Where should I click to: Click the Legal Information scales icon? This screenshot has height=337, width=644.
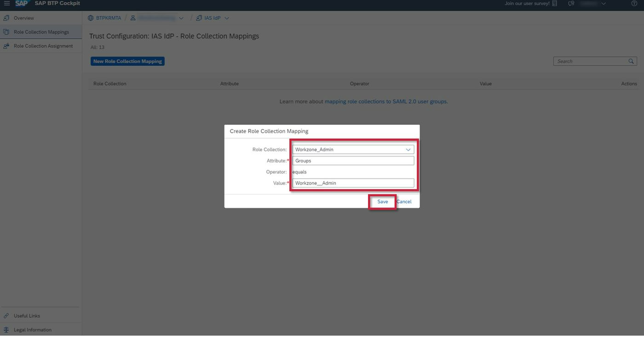point(6,330)
